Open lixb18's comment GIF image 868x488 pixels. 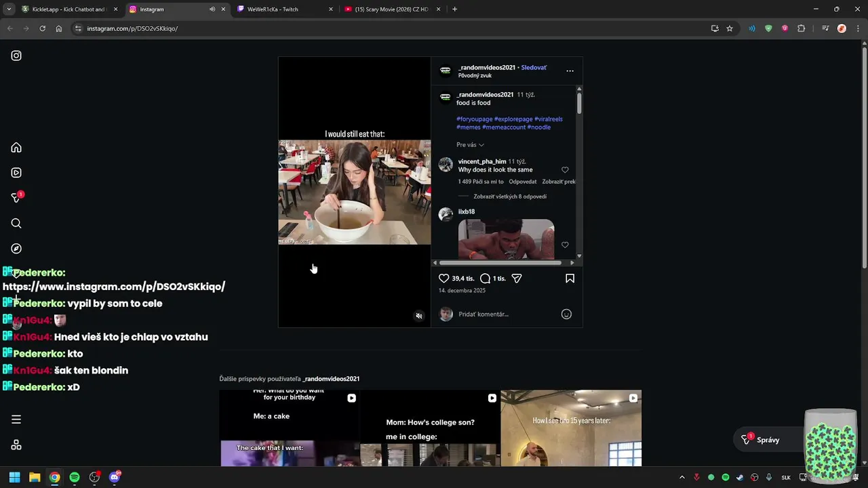click(x=506, y=239)
